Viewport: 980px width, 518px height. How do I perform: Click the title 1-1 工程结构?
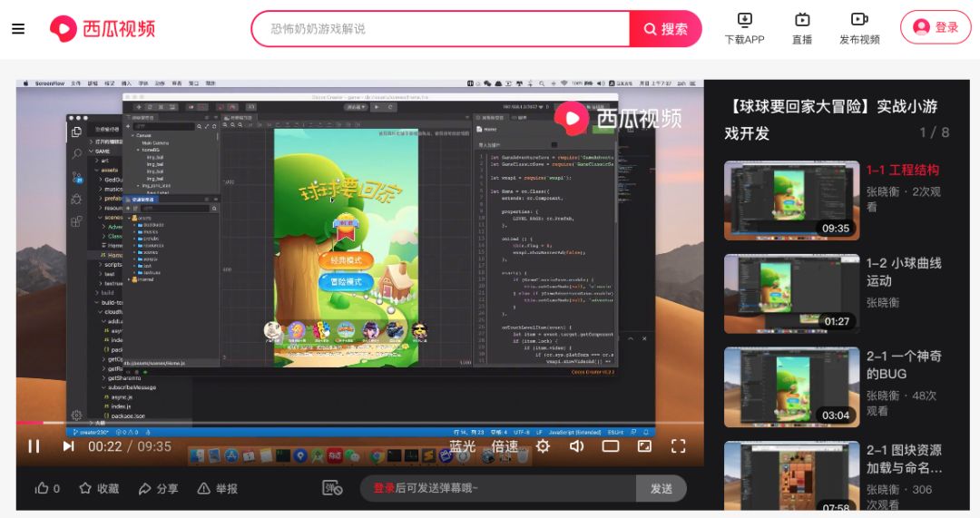[903, 170]
